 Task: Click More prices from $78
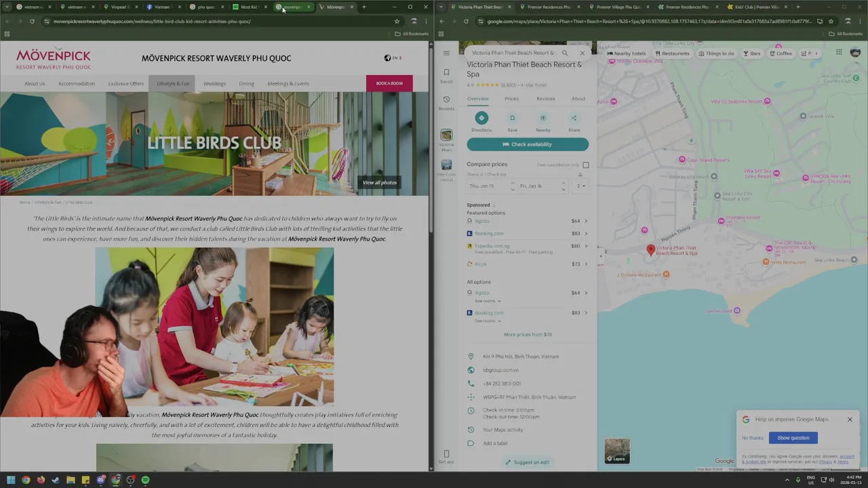pyautogui.click(x=528, y=334)
